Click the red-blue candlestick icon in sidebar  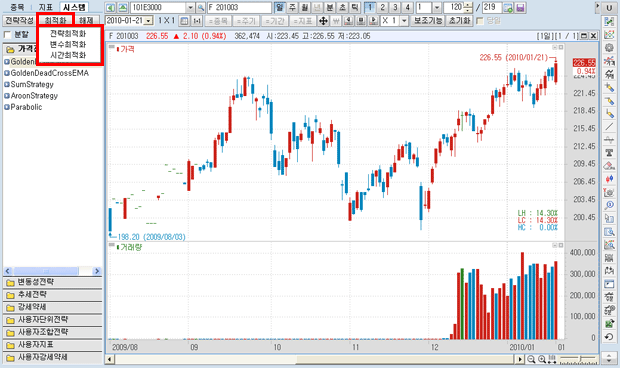coord(609,179)
